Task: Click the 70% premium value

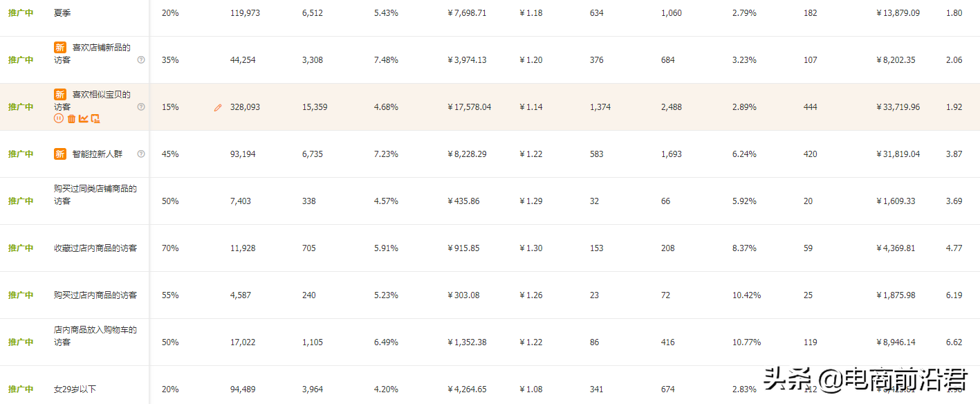Action: tap(170, 248)
